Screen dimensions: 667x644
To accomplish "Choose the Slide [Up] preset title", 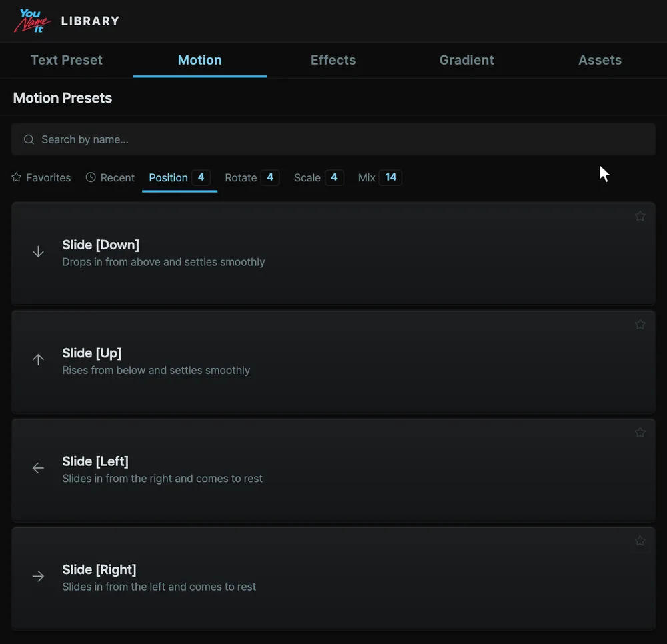I will pyautogui.click(x=92, y=353).
